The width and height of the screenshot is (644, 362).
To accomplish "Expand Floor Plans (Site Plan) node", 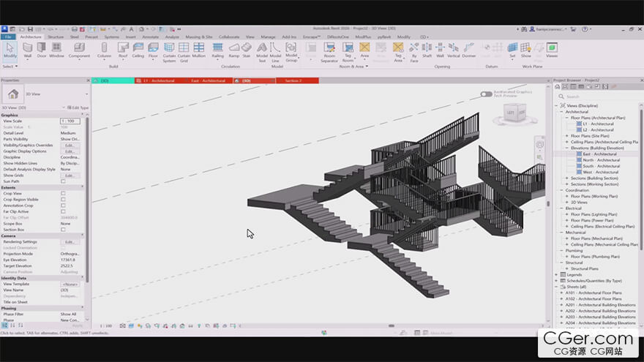I will (567, 136).
